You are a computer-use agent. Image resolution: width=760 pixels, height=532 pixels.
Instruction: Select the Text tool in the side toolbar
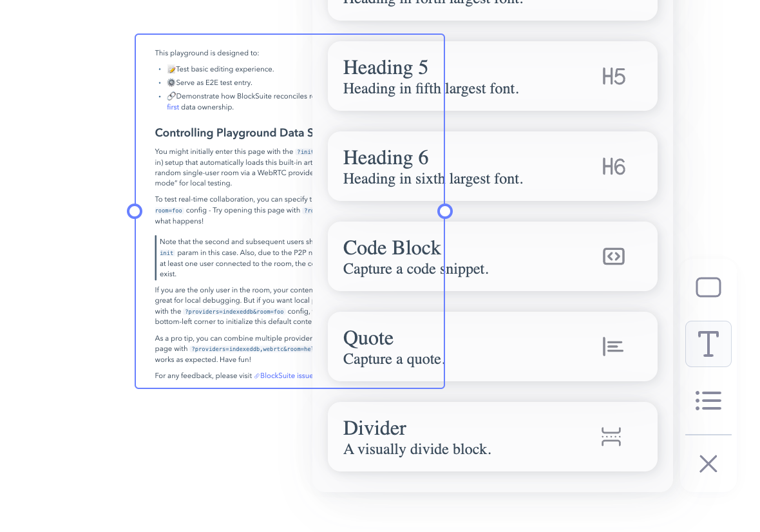point(708,343)
